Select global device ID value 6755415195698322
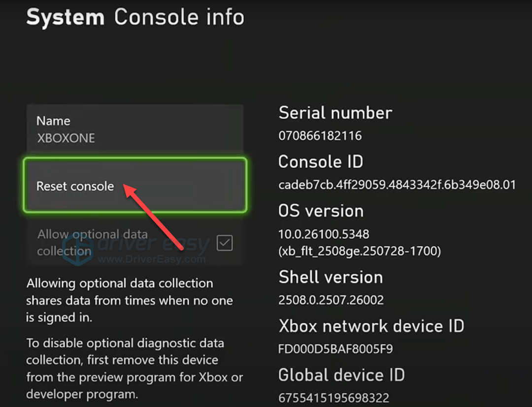Viewport: 532px width, 407px height. click(333, 398)
